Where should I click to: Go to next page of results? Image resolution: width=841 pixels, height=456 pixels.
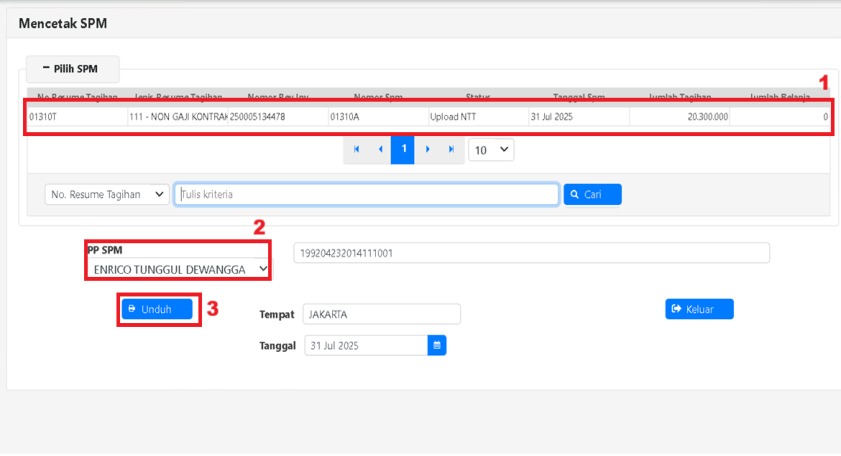click(427, 150)
